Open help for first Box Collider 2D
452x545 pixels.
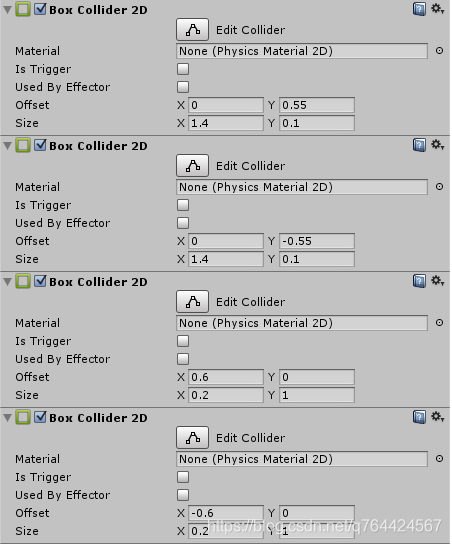click(x=419, y=9)
